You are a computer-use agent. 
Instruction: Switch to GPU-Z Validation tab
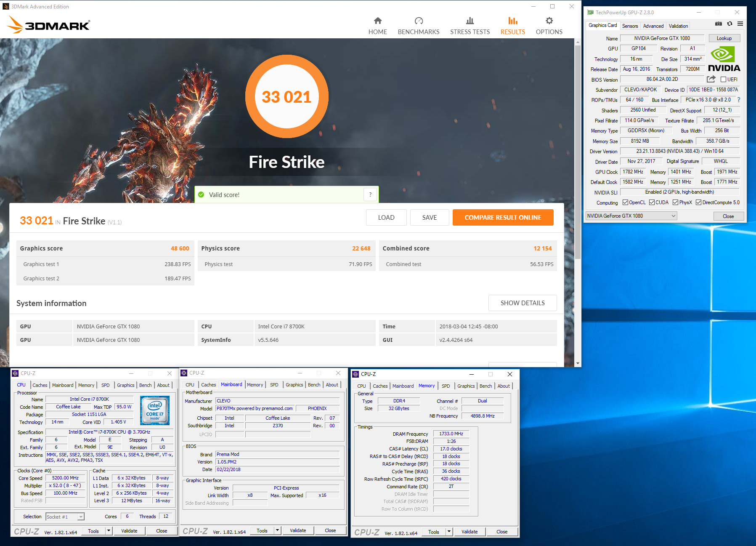click(x=678, y=26)
